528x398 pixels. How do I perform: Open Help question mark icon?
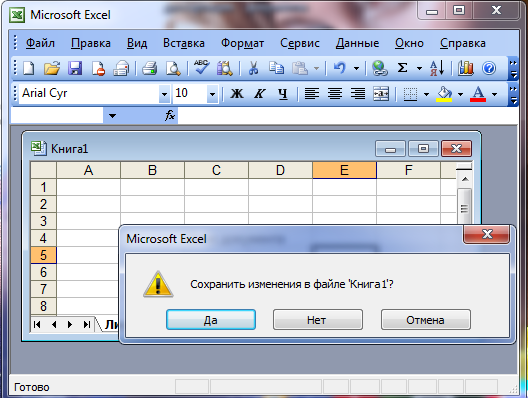coord(489,68)
